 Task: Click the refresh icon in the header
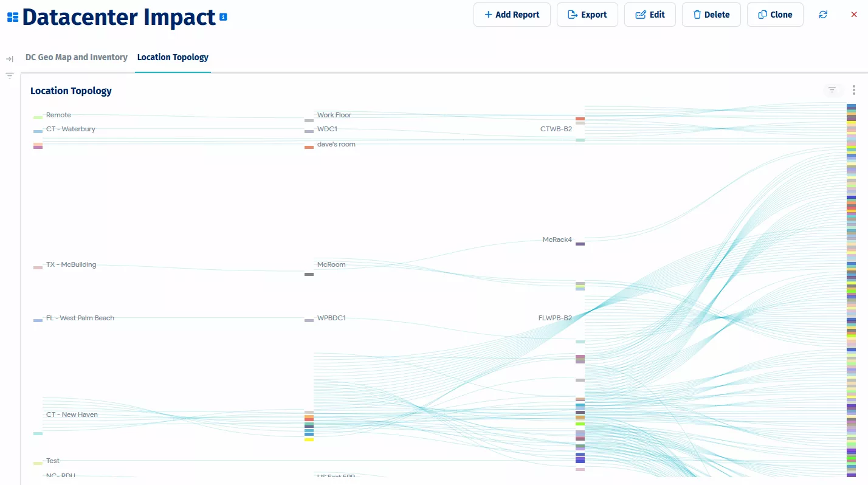pos(823,15)
